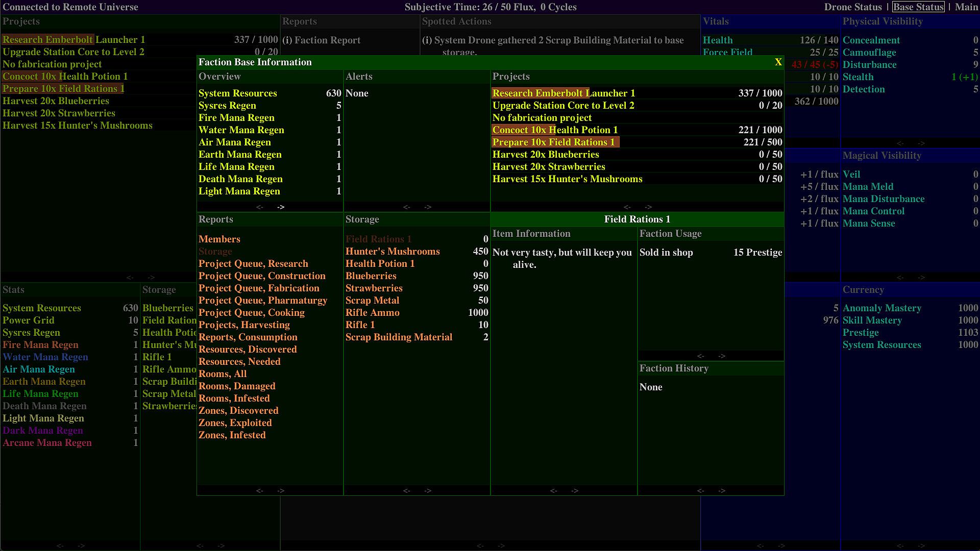Switch to Main tab

tap(966, 7)
